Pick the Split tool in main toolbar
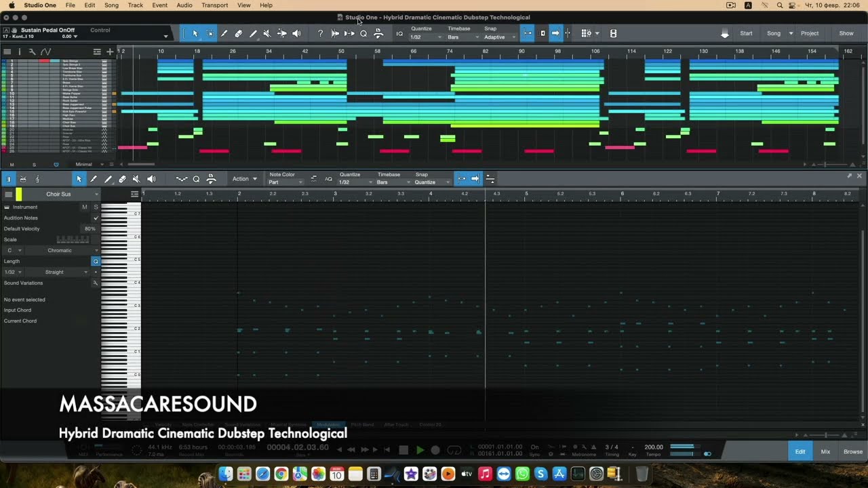868x488 pixels. tap(224, 33)
